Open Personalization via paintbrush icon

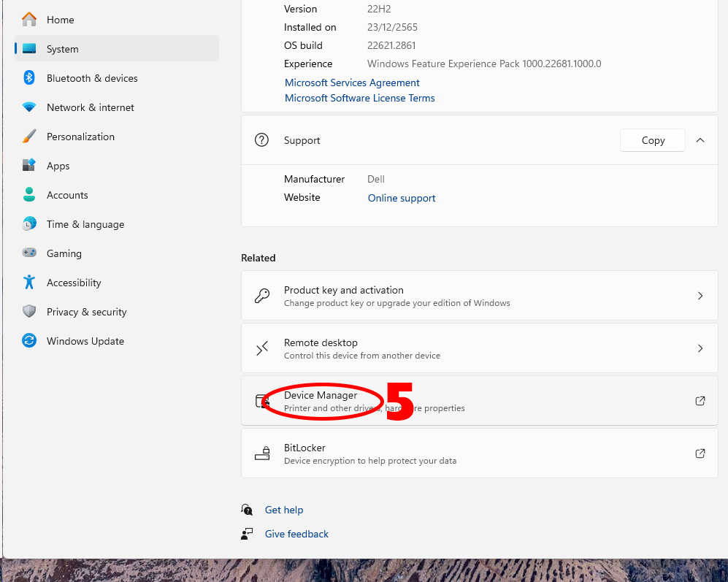click(x=29, y=137)
